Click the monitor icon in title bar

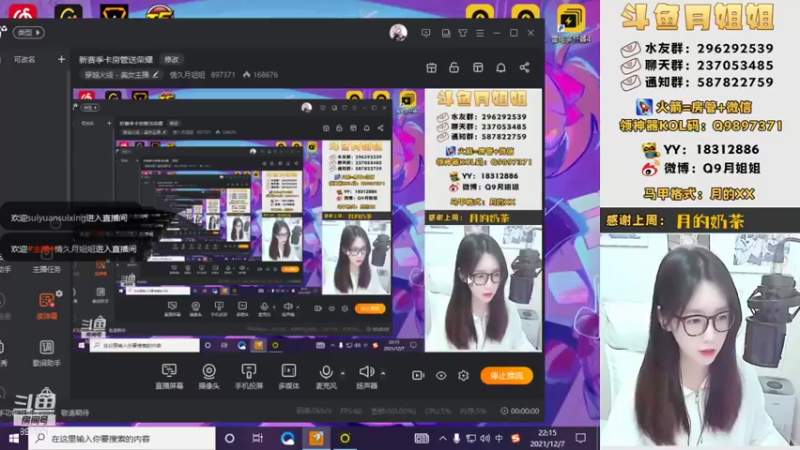(426, 33)
